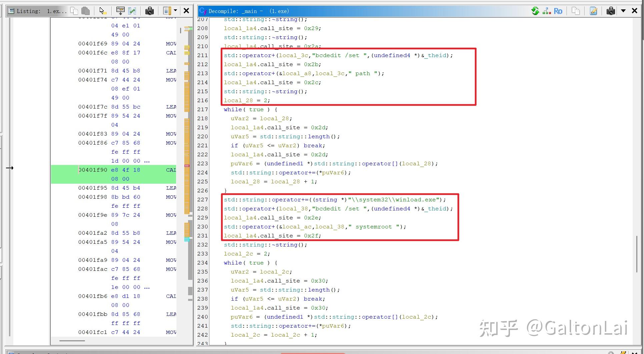The width and height of the screenshot is (644, 354).
Task: Select address 00401f83 in the Listing
Action: coord(93,134)
